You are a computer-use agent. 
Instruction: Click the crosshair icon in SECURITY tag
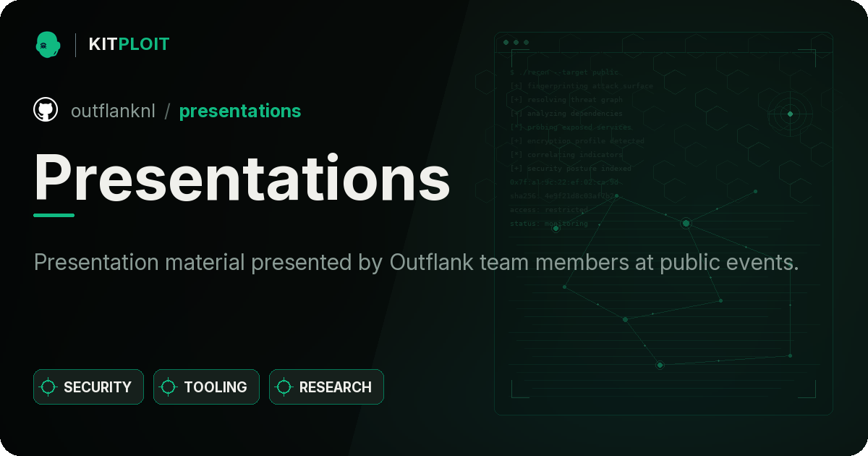pos(48,387)
